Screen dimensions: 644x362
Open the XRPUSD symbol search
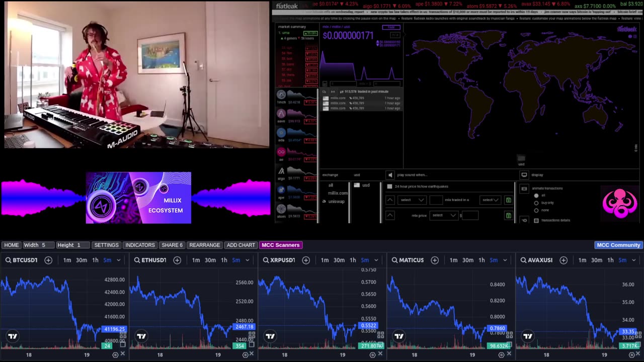tap(279, 260)
